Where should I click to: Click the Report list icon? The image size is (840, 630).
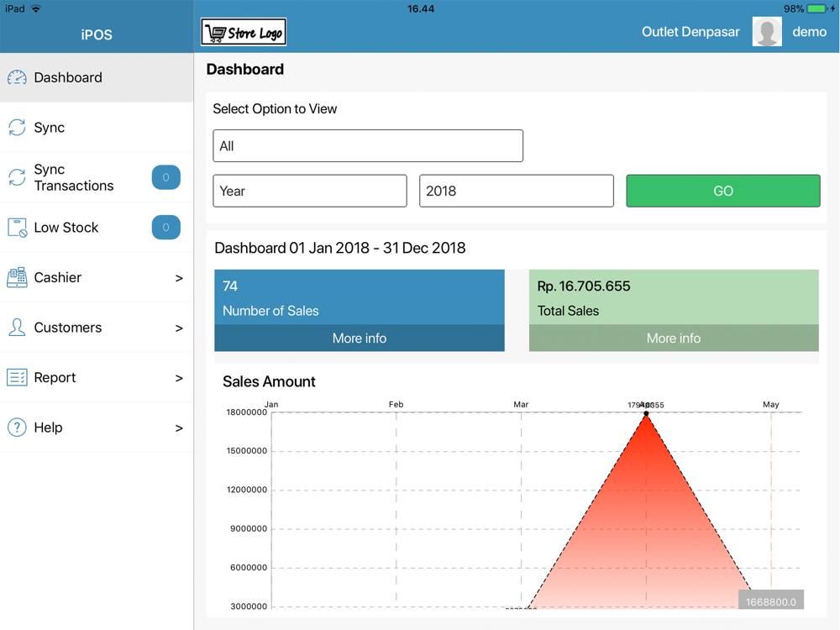coord(17,378)
